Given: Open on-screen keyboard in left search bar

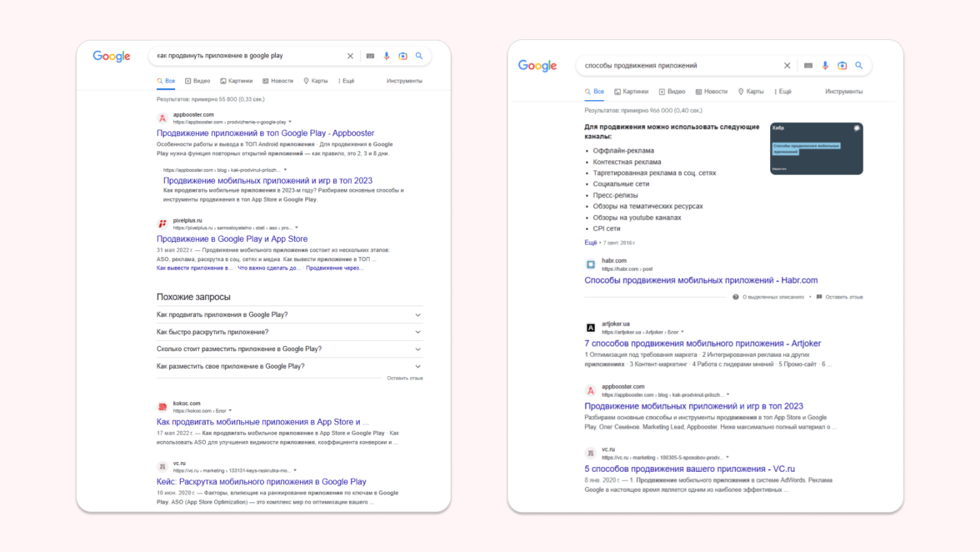Looking at the screenshot, I should (x=370, y=56).
